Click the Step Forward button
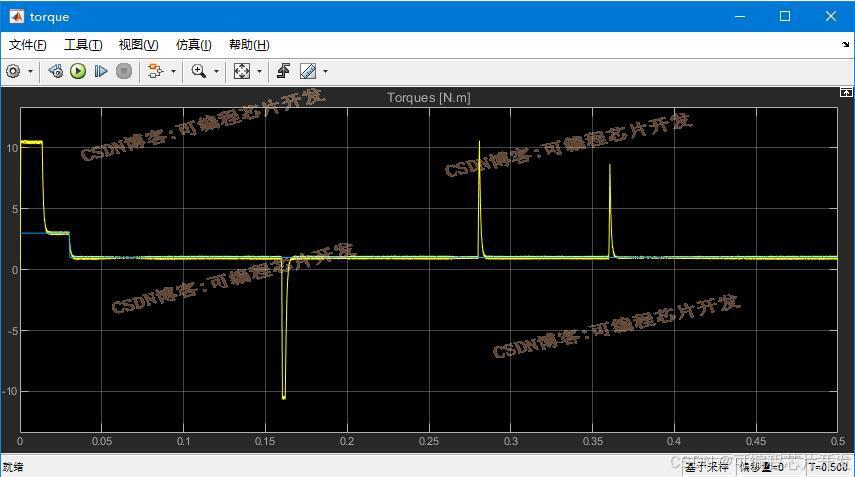This screenshot has height=477, width=855. tap(101, 71)
